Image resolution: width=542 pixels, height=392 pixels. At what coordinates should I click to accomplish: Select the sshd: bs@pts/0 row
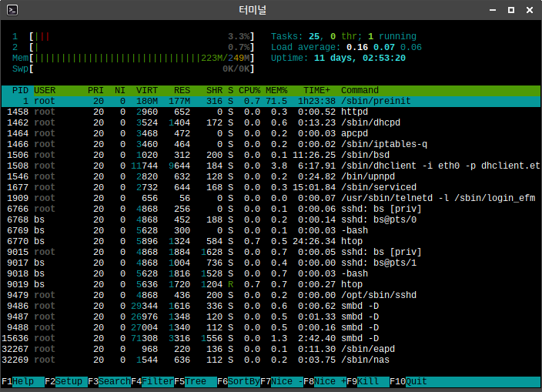(271, 219)
